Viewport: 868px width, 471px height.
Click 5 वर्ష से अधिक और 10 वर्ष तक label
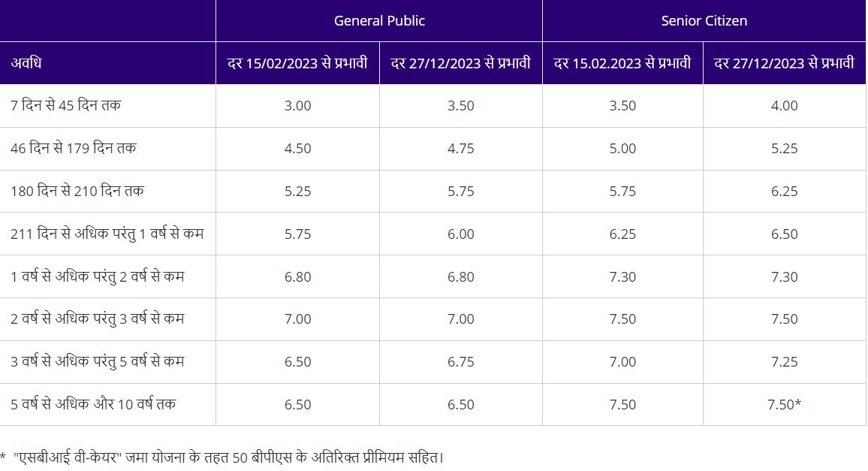[x=94, y=405]
